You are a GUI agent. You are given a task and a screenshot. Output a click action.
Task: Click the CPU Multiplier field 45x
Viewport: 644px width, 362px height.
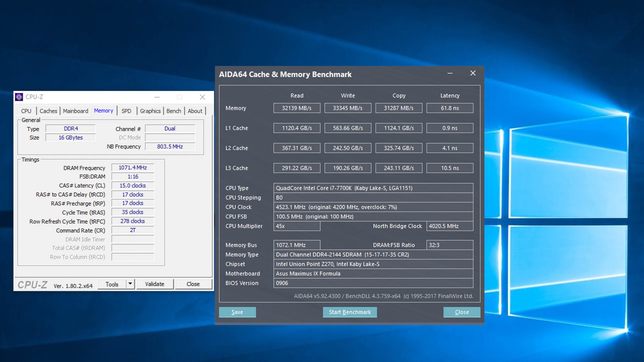[297, 226]
